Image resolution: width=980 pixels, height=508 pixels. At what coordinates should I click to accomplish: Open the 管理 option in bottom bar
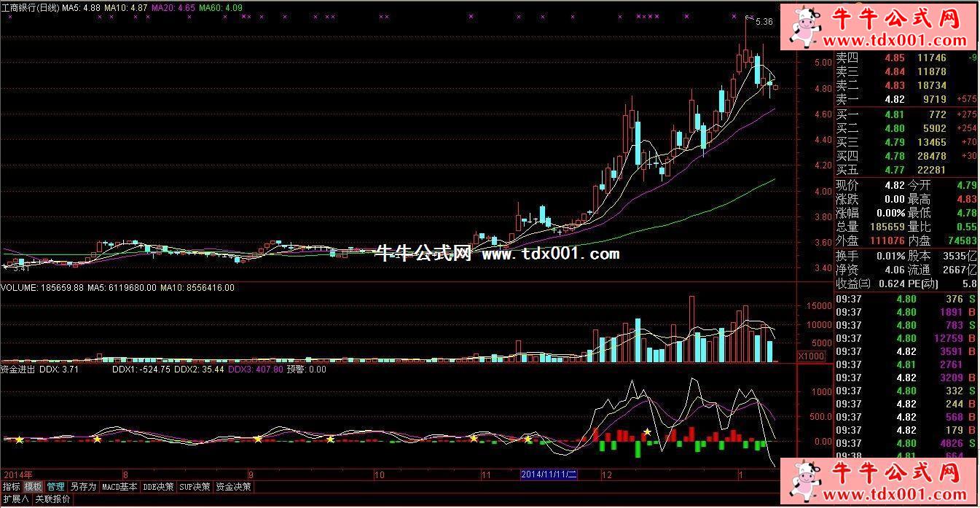tap(56, 487)
